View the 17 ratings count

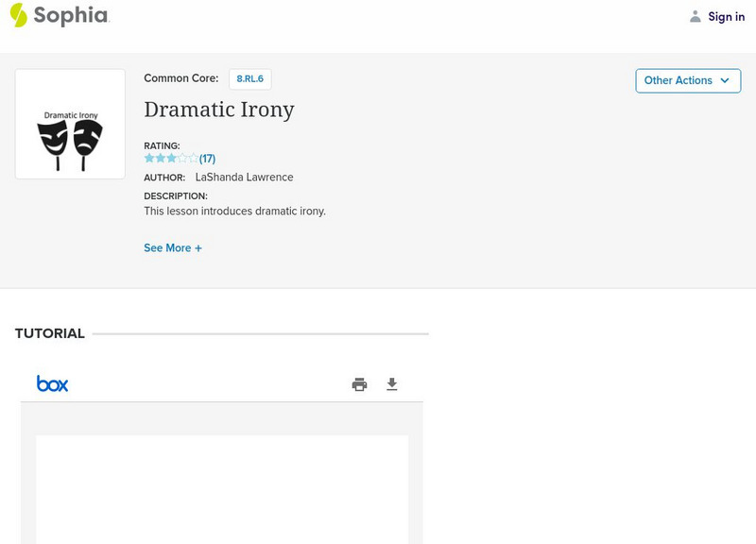(208, 159)
